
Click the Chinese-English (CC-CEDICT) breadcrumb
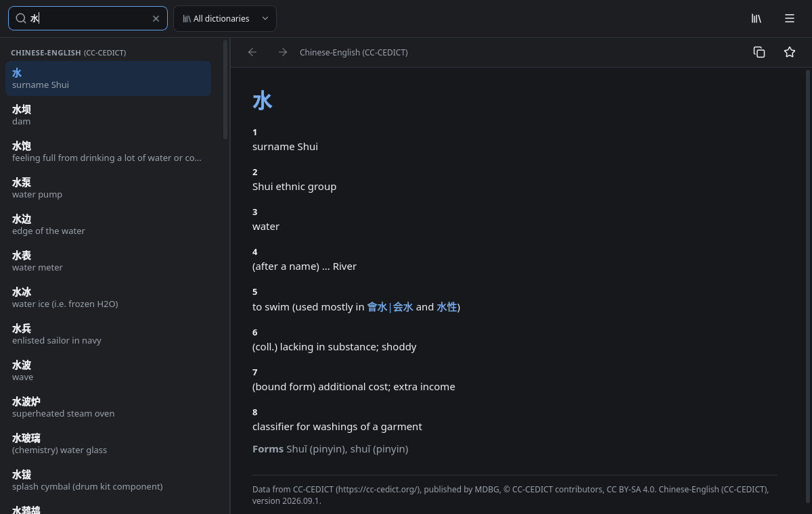pyautogui.click(x=353, y=52)
